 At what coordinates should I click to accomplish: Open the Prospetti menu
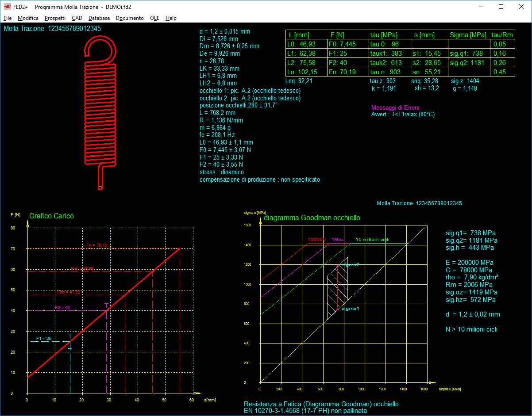(x=55, y=18)
